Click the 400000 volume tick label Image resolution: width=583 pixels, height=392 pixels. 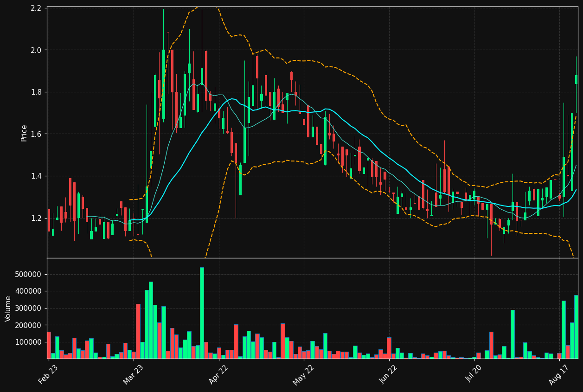[x=29, y=291]
